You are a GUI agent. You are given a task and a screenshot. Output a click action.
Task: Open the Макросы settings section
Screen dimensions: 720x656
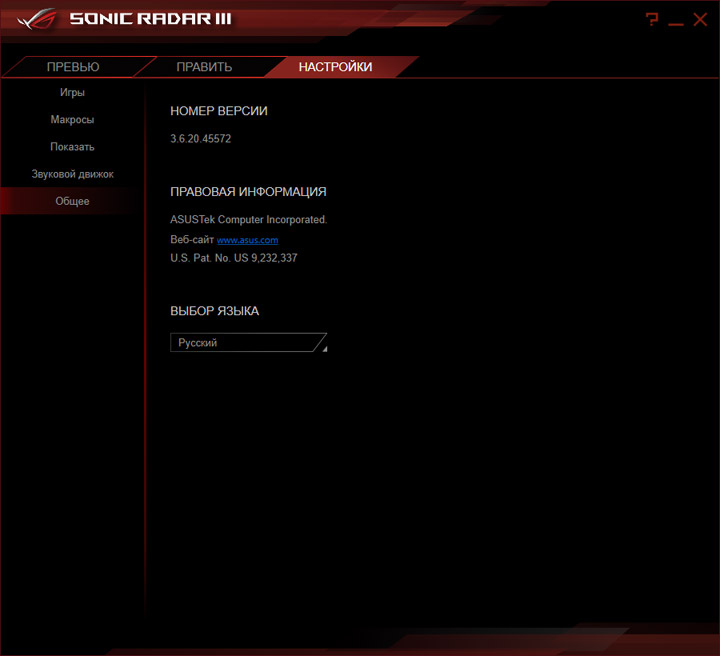(73, 120)
